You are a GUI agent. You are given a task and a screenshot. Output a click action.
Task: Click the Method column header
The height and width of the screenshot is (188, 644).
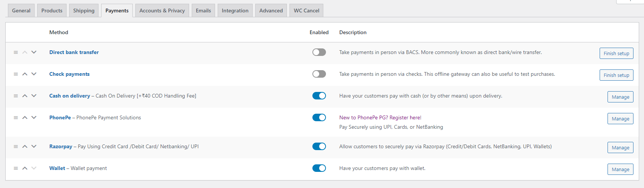click(59, 32)
